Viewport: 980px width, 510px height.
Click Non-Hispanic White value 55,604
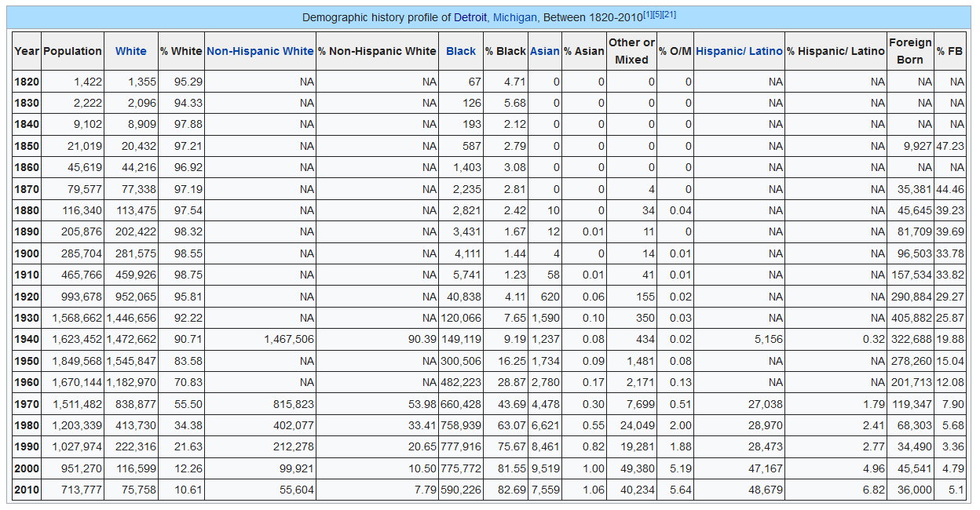point(297,490)
